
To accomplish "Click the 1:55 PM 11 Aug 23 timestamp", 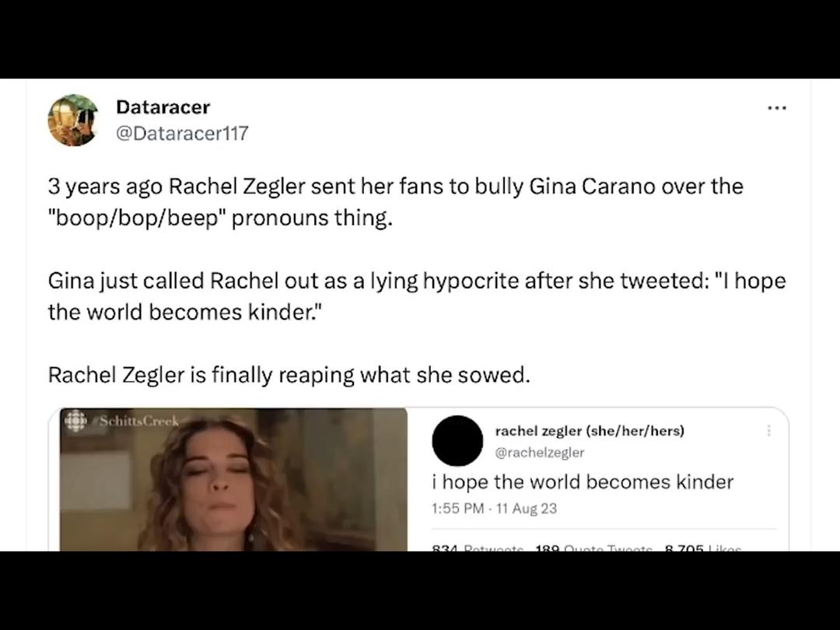I will coord(494,509).
